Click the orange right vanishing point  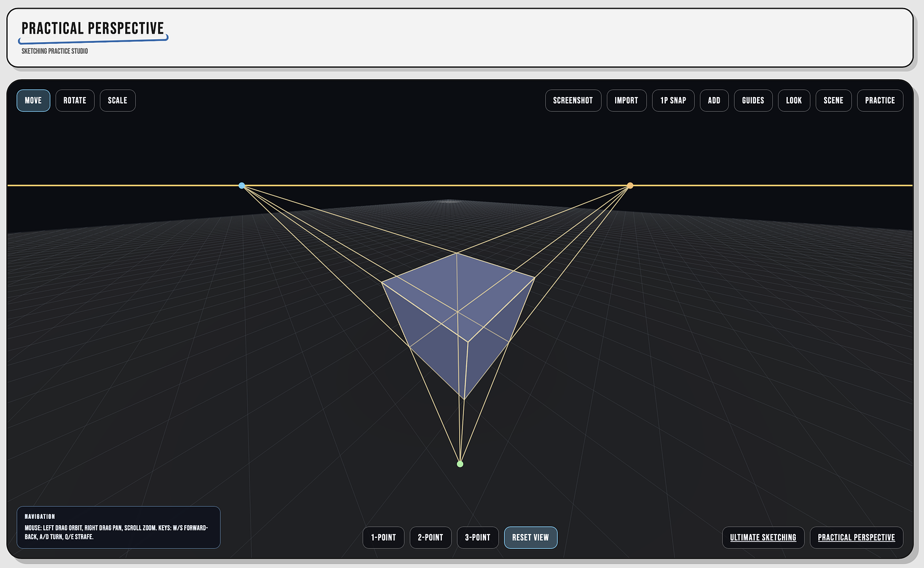tap(630, 185)
